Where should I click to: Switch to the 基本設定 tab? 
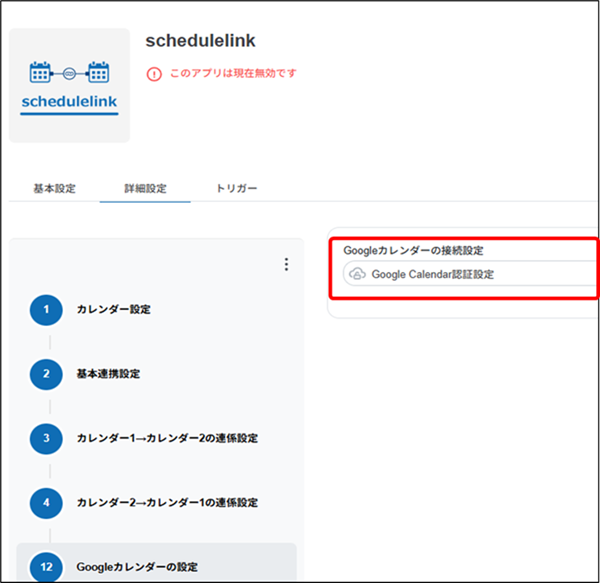coord(54,188)
